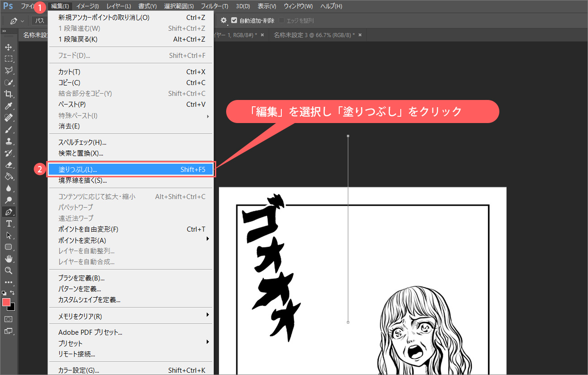Choose 1 段階戻る(K) menu entry

point(130,39)
